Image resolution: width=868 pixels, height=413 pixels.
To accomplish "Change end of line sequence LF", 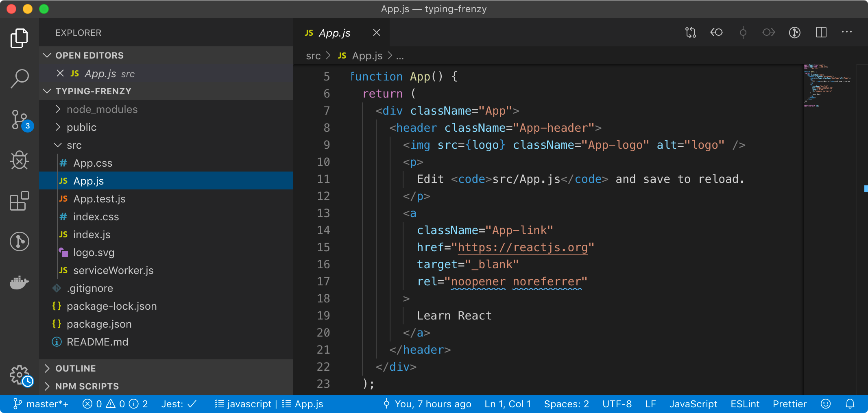I will tap(650, 404).
